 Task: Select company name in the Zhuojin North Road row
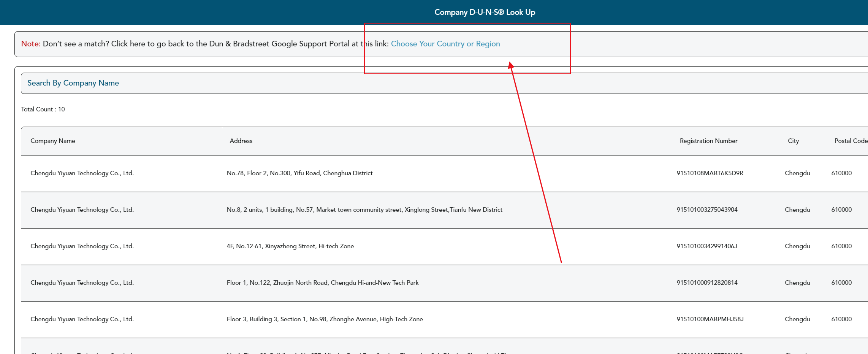pyautogui.click(x=82, y=283)
